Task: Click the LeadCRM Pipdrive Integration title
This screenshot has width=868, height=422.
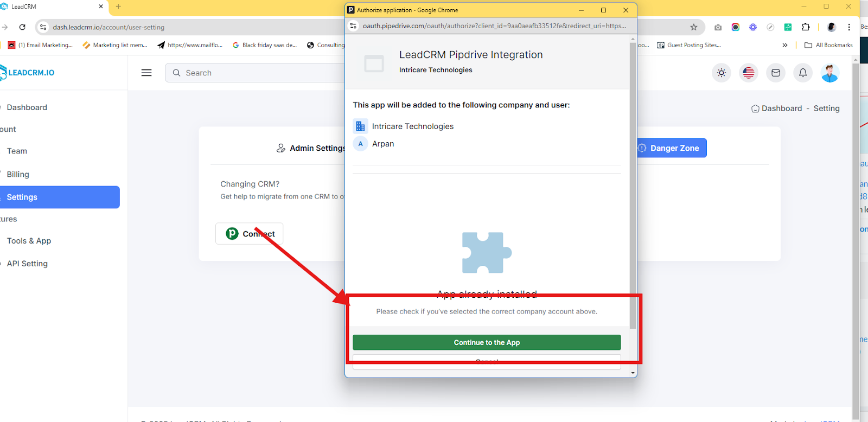Action: pos(471,55)
